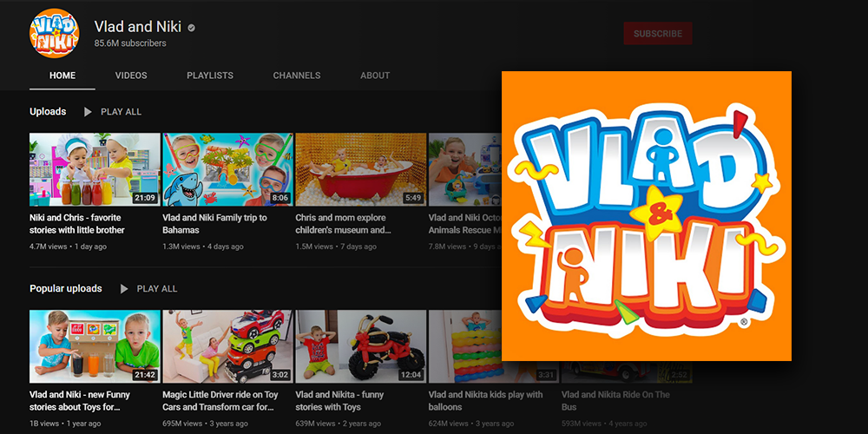Click '695M views • 3 years ago' text
Image resolution: width=868 pixels, height=434 pixels.
point(206,424)
